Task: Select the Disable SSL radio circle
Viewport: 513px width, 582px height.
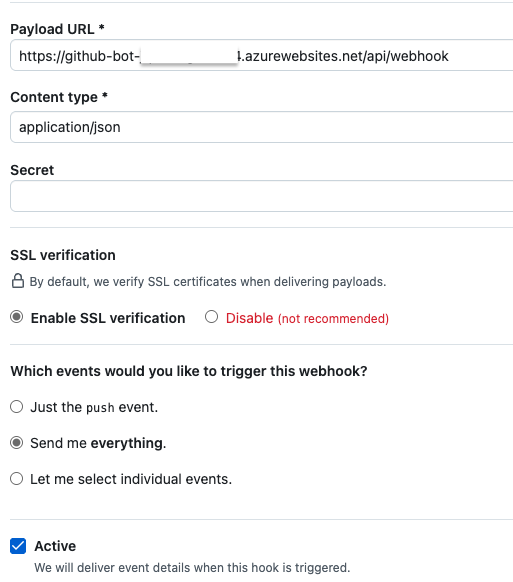Action: pos(211,317)
